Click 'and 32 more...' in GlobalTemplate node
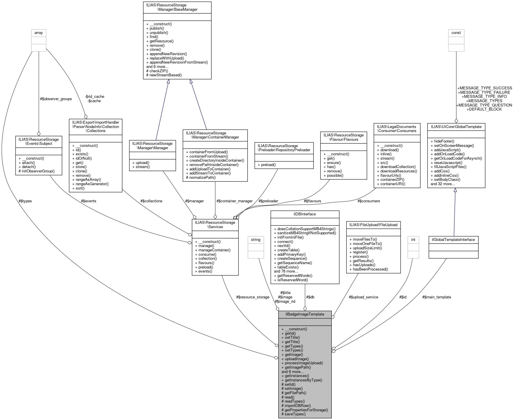 pos(443,184)
